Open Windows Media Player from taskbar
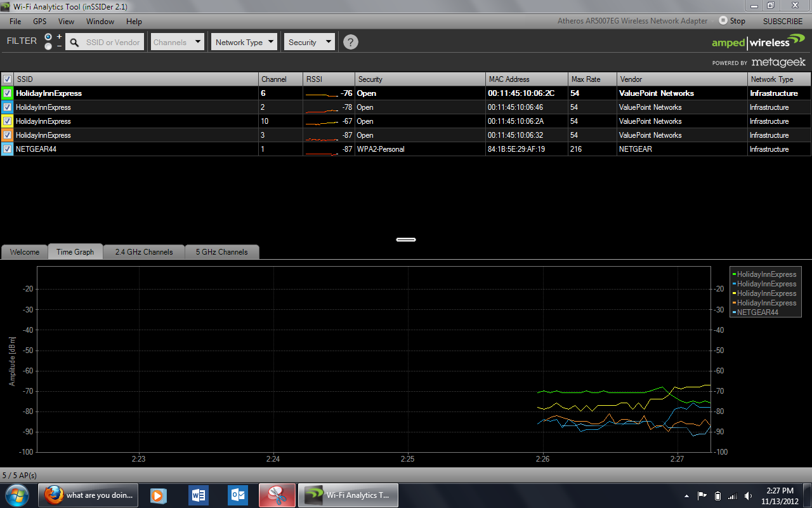This screenshot has width=812, height=508. (159, 495)
